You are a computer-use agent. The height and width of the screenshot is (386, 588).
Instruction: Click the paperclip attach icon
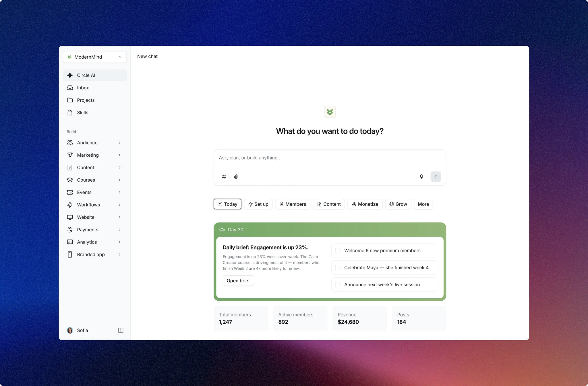(236, 176)
